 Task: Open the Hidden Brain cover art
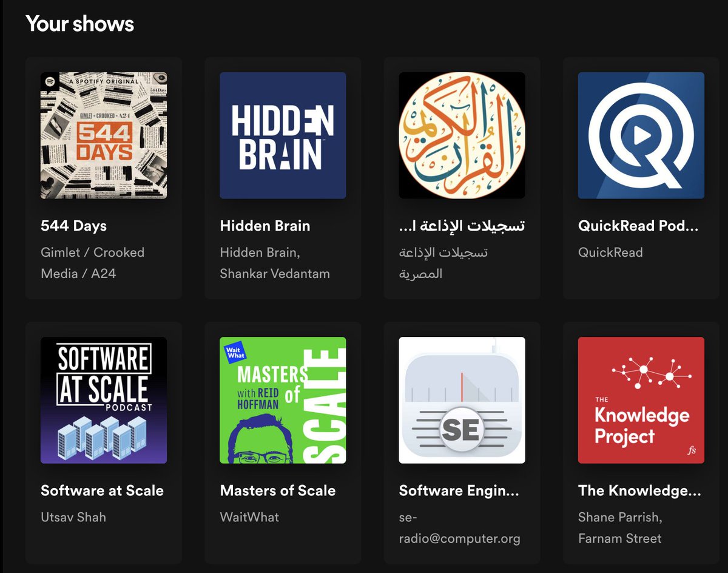283,135
